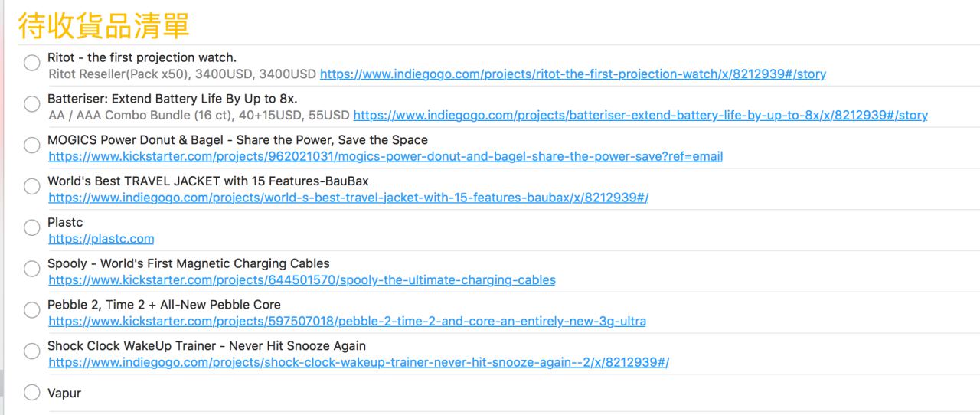
Task: Mark the Ritot projection watch item complete
Action: point(32,64)
